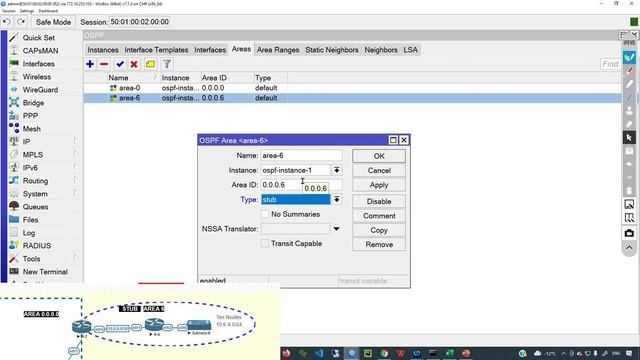Screen dimensions: 640x360
Task: Open Quick Set in sidebar
Action: (x=39, y=38)
